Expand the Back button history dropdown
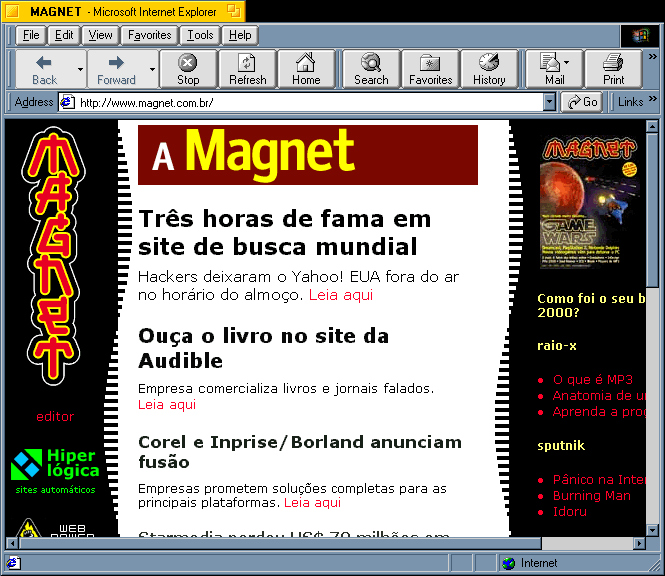This screenshot has width=665, height=576. 80,70
